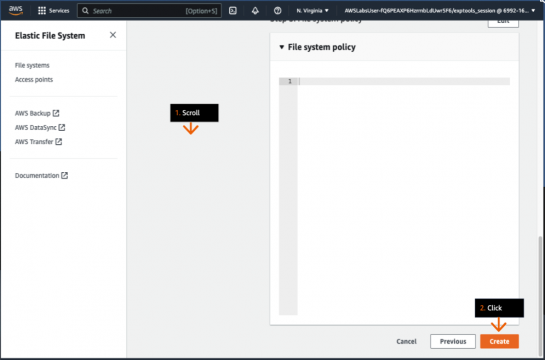Open the help question mark icon
Viewport: 545px width, 360px height.
coord(277,11)
